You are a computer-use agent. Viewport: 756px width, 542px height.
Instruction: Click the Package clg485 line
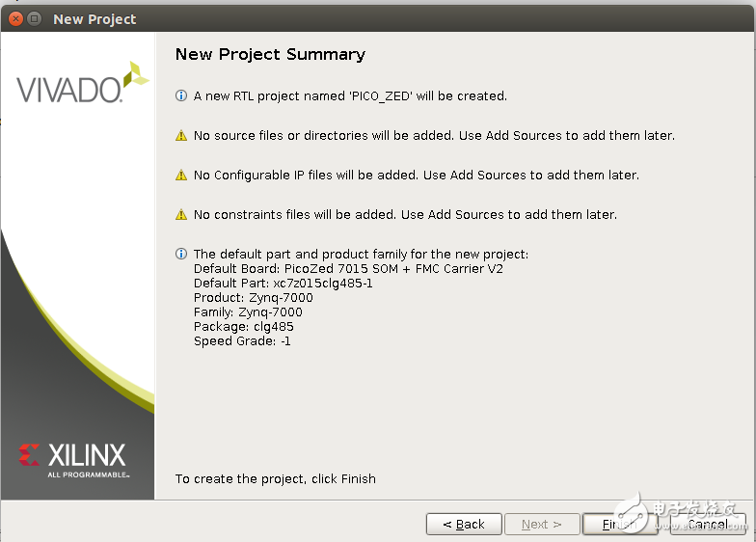[x=243, y=326]
